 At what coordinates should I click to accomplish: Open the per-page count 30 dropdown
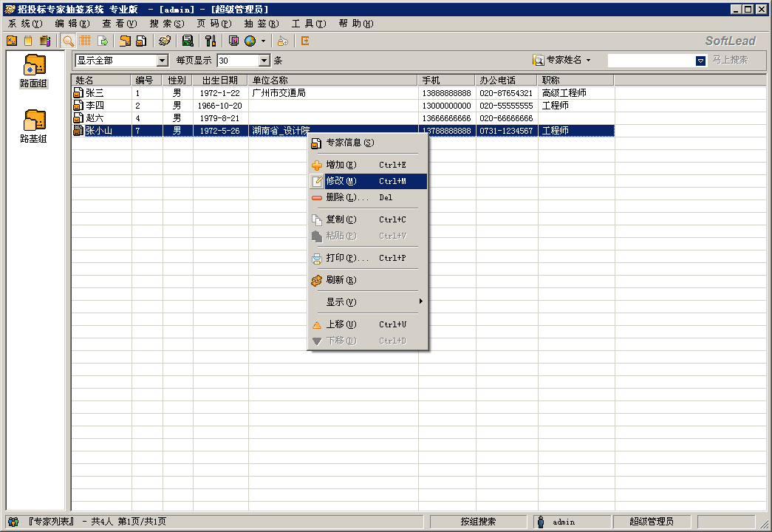[264, 60]
